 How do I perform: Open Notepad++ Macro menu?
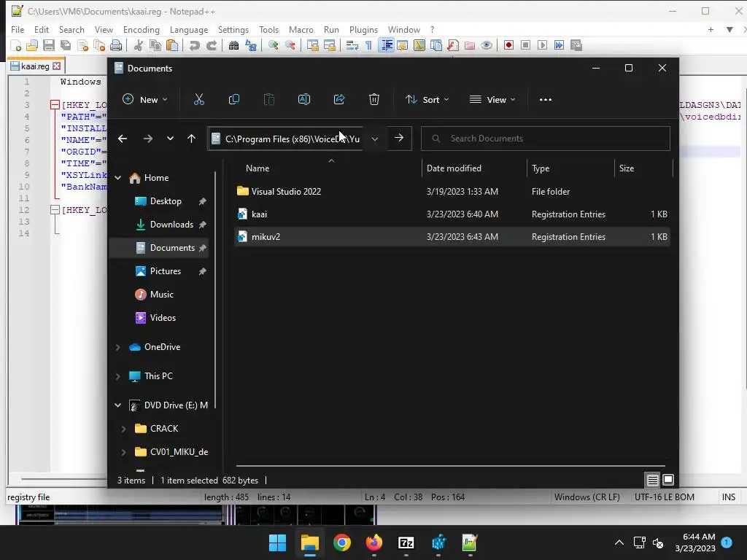click(x=301, y=29)
